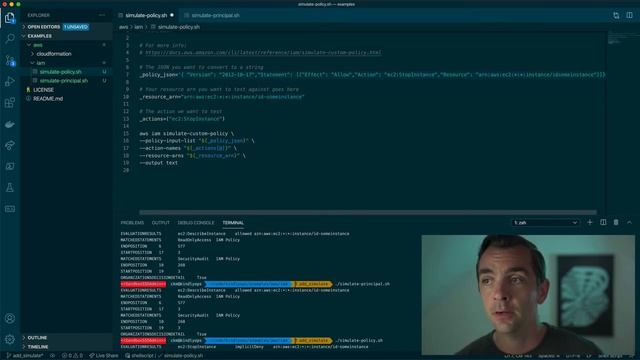Open the Accounts icon in activity bar

pyautogui.click(x=10, y=318)
